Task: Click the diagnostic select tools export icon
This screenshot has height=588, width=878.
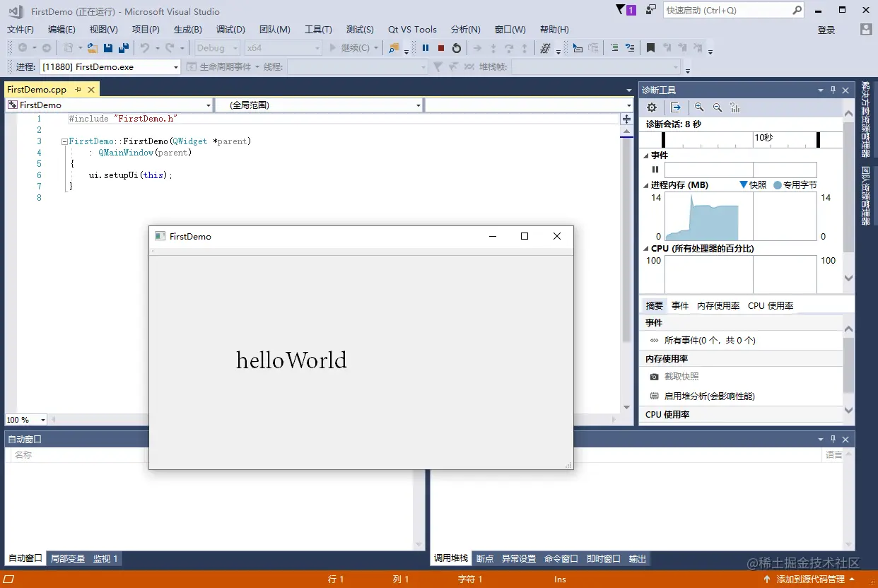Action: (676, 107)
